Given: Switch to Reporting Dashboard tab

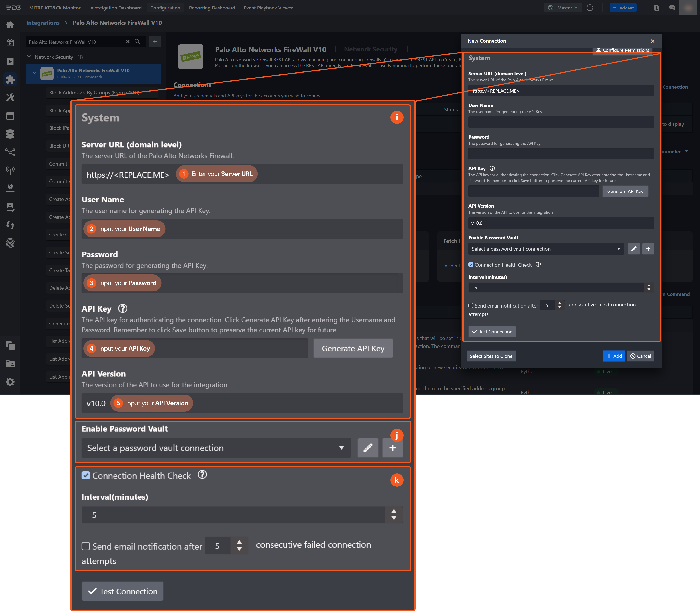Looking at the screenshot, I should pyautogui.click(x=212, y=8).
